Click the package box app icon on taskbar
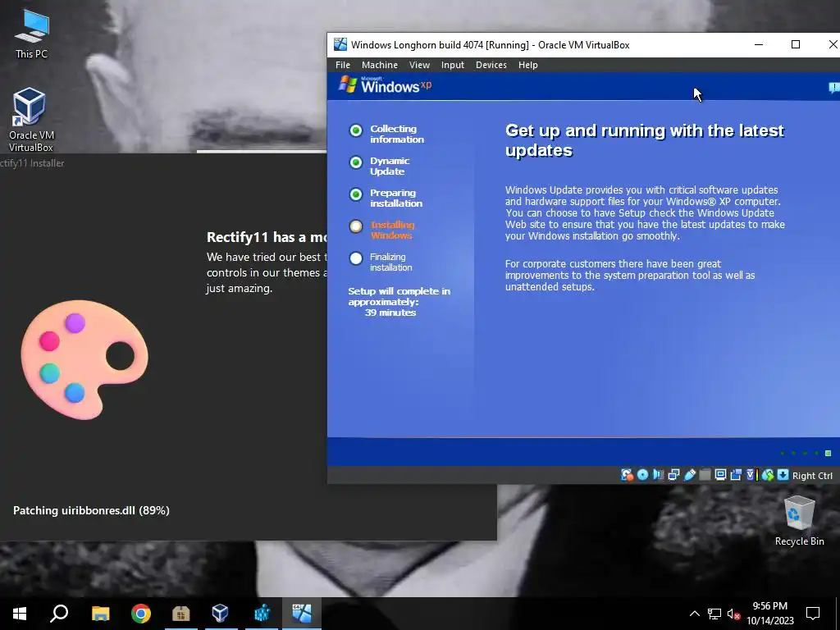This screenshot has width=840, height=630. coord(181,614)
